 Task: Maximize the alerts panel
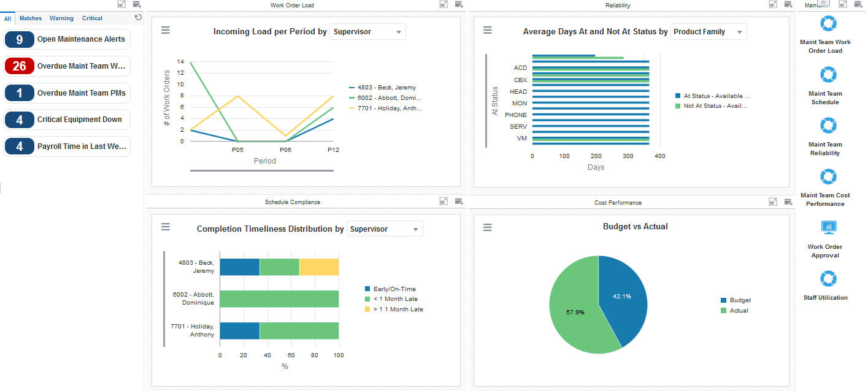[x=121, y=4]
